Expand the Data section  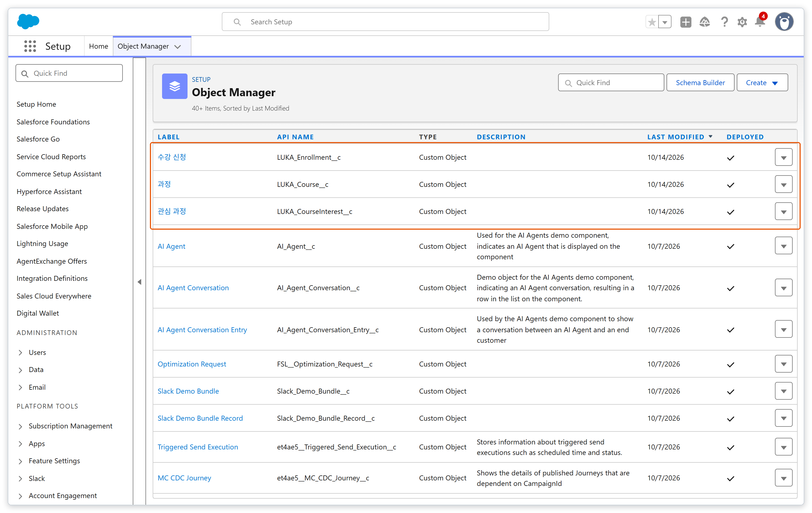[x=20, y=370]
